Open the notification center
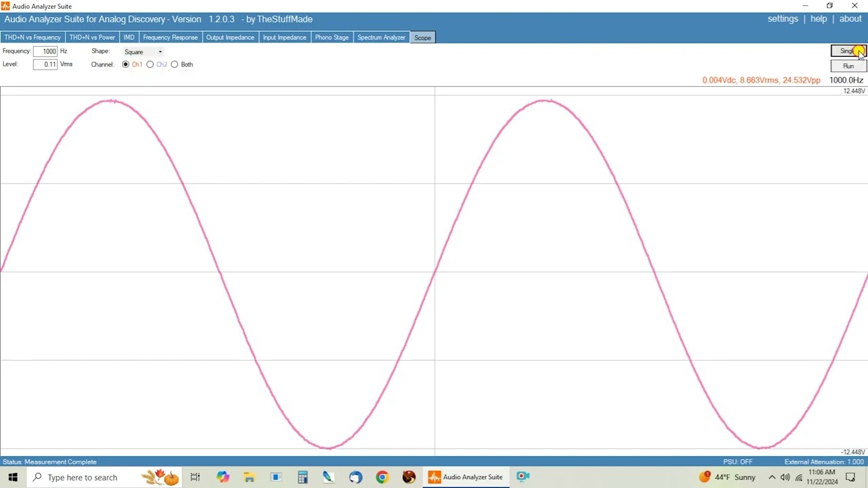This screenshot has width=868, height=488. point(850,477)
